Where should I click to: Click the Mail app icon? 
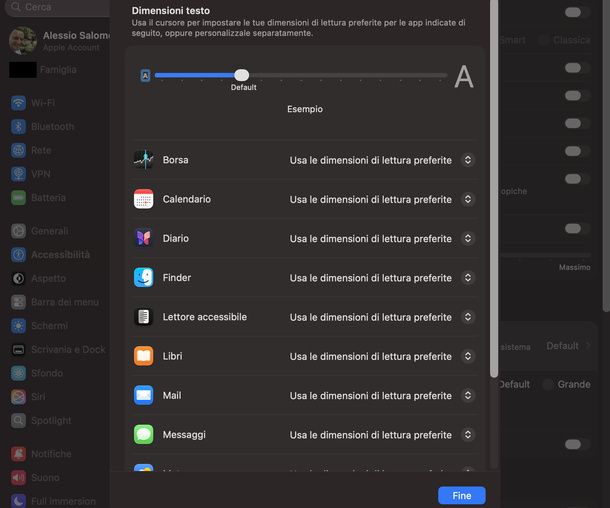144,395
